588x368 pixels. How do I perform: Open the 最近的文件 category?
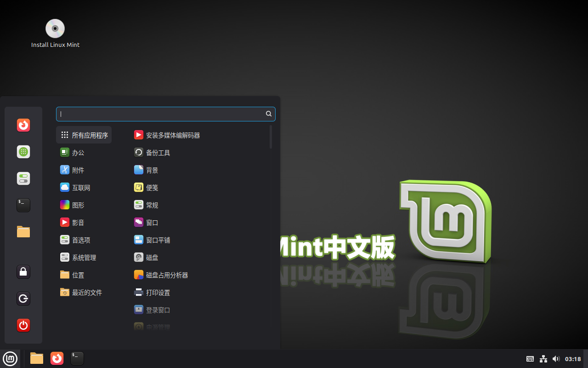click(x=84, y=293)
